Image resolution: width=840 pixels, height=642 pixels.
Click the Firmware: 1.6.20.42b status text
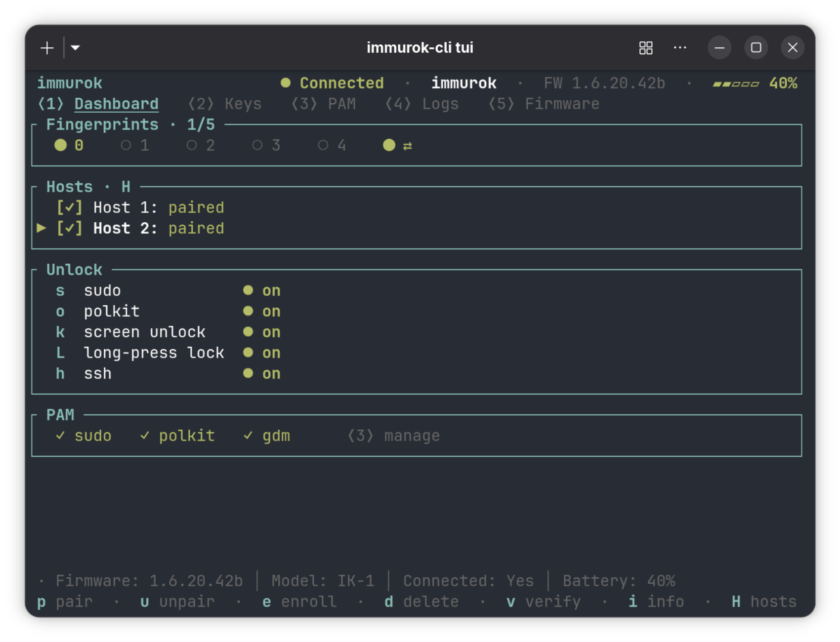pyautogui.click(x=149, y=581)
